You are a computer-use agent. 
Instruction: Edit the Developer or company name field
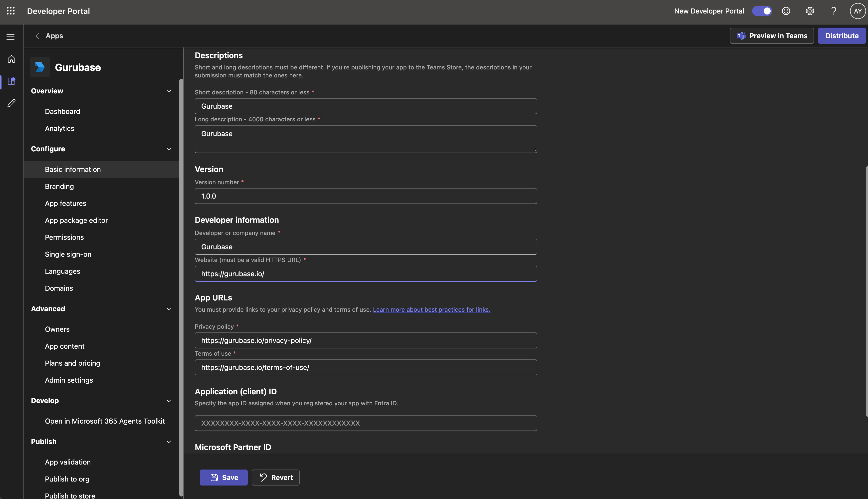tap(366, 247)
